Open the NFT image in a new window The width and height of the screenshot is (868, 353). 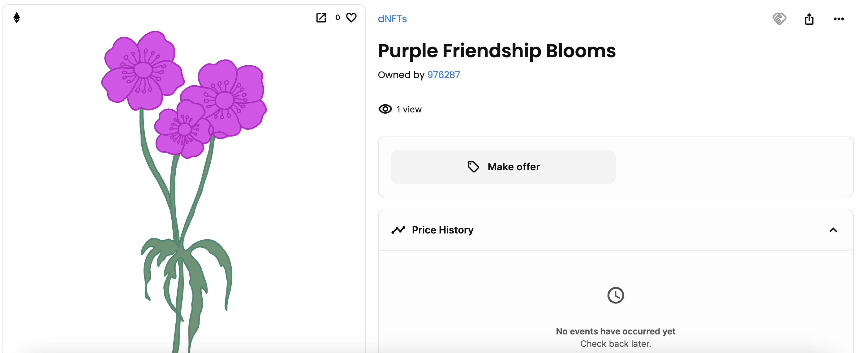coord(321,18)
